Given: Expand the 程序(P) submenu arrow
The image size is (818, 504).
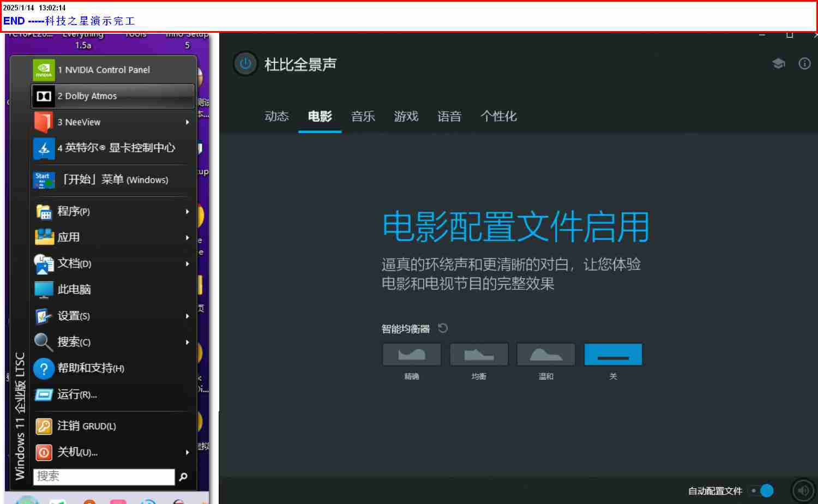Looking at the screenshot, I should [x=188, y=212].
